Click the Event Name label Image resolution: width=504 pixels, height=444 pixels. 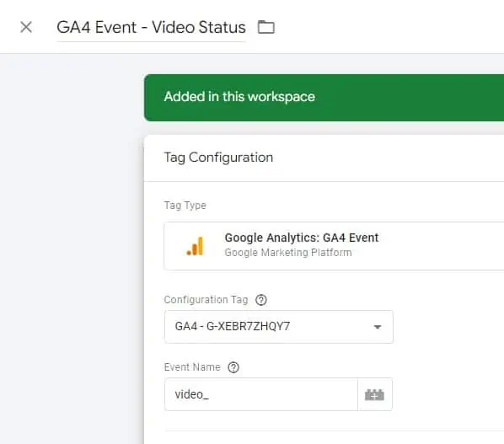pyautogui.click(x=192, y=366)
